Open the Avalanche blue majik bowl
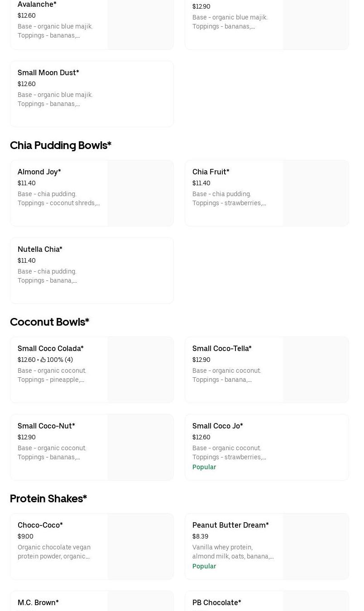Viewport: 364px width, 611px height. tap(37, 5)
